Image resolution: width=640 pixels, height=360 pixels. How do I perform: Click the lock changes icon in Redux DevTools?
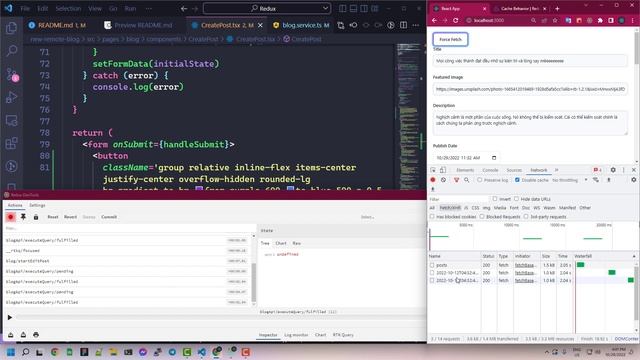point(36,217)
